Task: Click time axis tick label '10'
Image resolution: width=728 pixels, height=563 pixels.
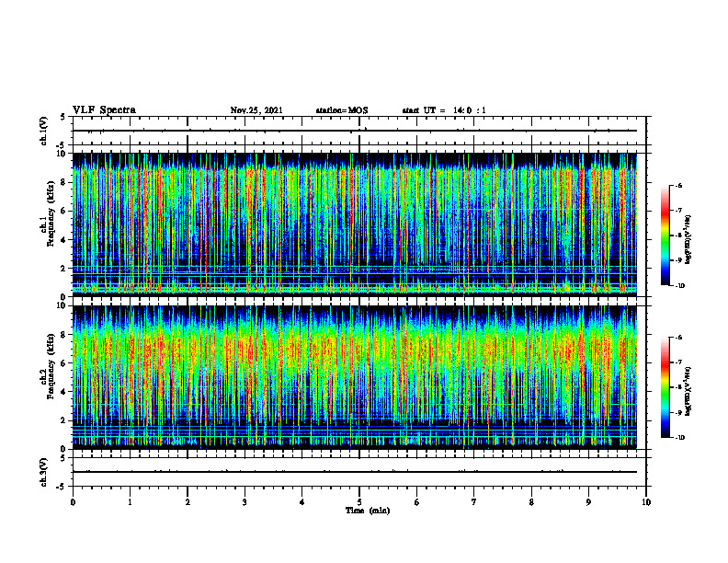Action: (x=646, y=502)
